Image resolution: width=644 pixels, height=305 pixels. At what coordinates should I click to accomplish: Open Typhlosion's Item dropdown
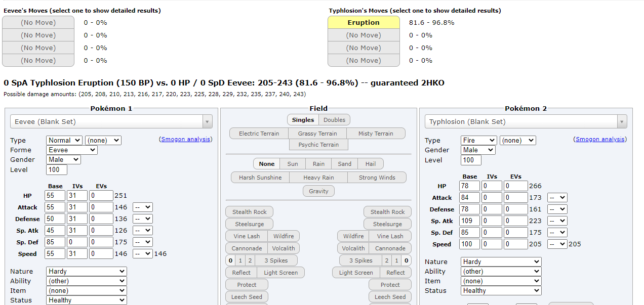[501, 281]
